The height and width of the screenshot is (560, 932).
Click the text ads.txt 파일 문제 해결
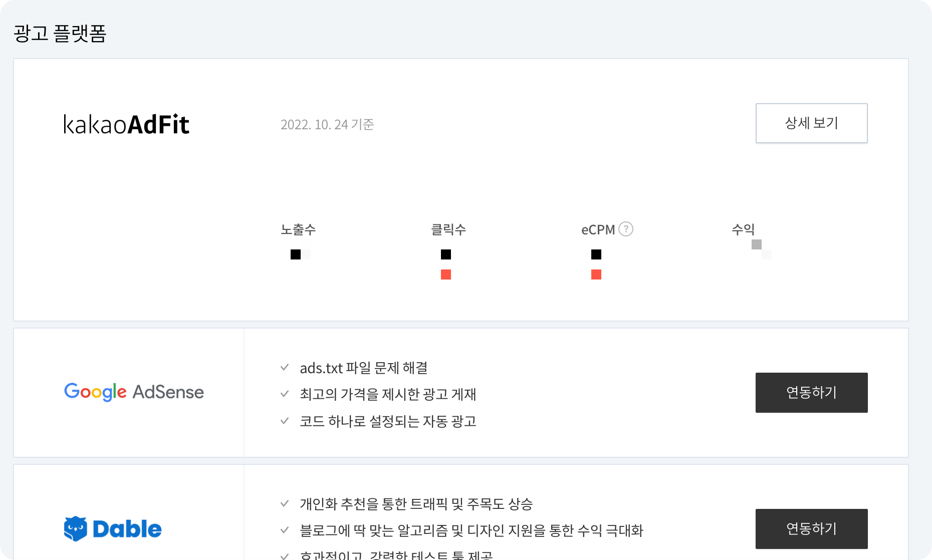(x=364, y=368)
